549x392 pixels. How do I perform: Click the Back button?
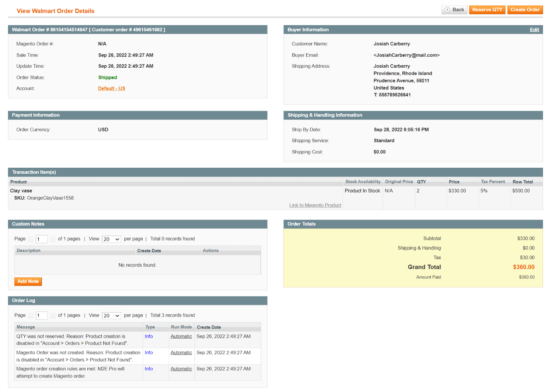coord(454,10)
